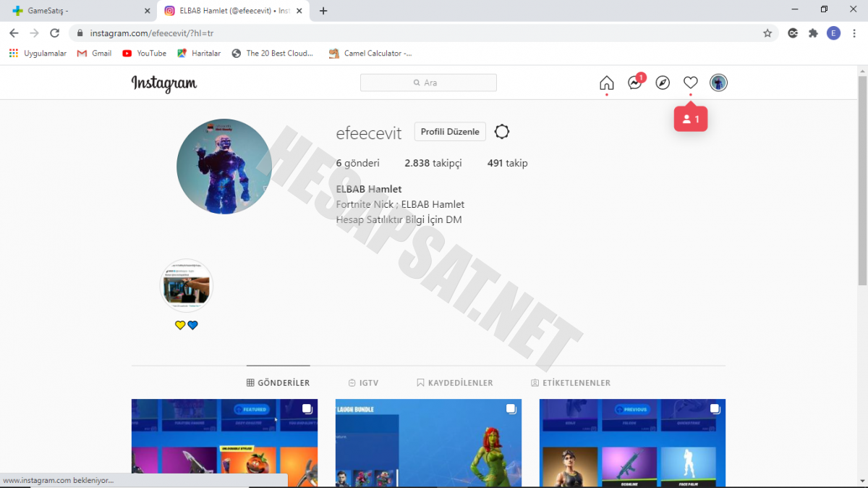Open the activity heart icon
868x488 pixels.
[691, 83]
